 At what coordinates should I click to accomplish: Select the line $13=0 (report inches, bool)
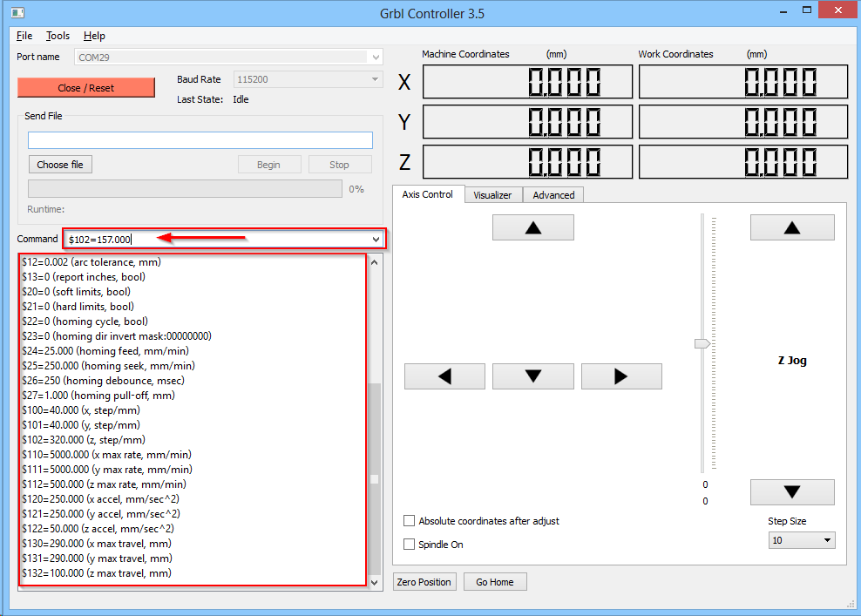84,277
